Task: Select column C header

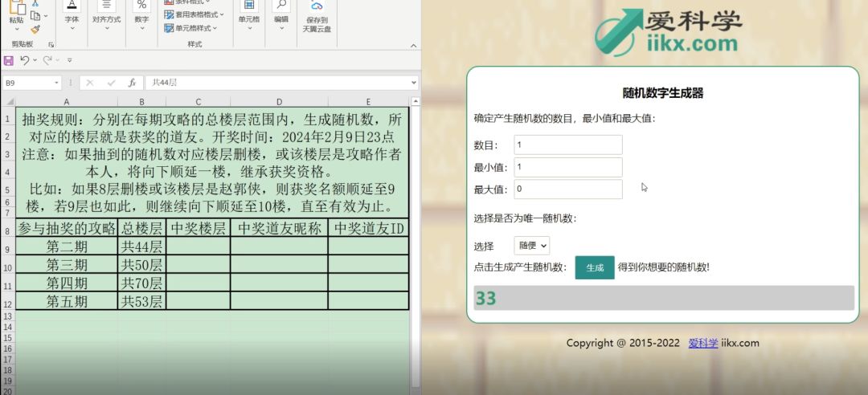Action: pos(198,102)
